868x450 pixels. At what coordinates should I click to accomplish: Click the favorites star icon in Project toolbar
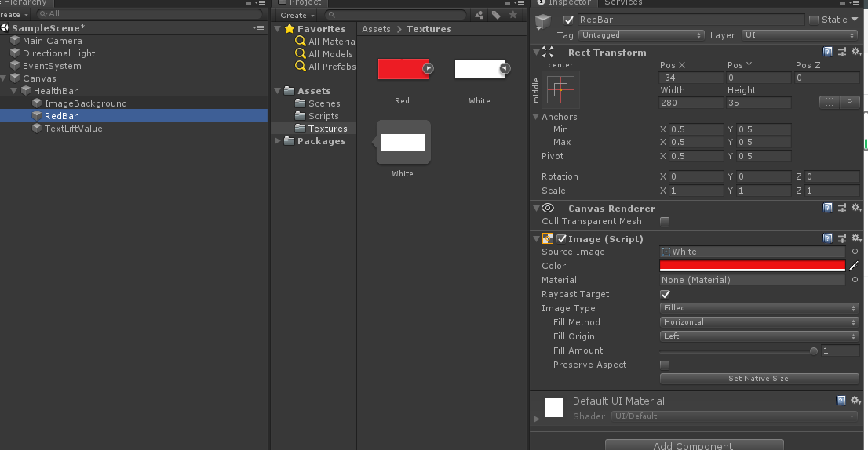click(513, 15)
